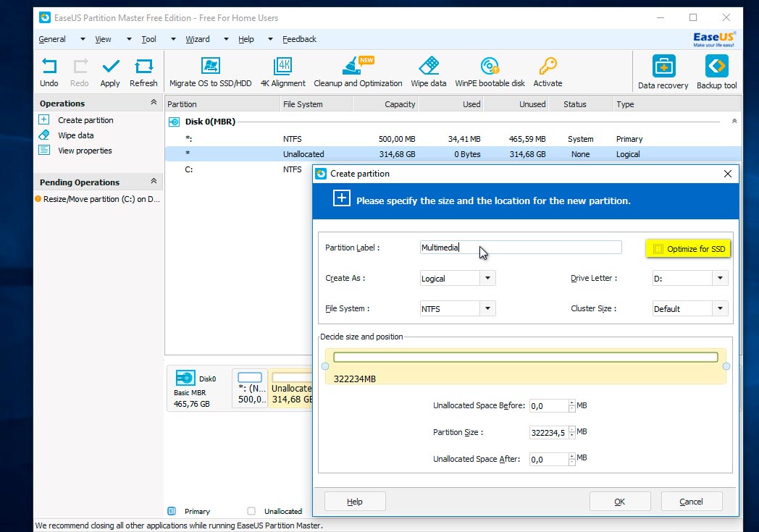The height and width of the screenshot is (532, 759).
Task: Open the General menu
Action: pyautogui.click(x=52, y=39)
